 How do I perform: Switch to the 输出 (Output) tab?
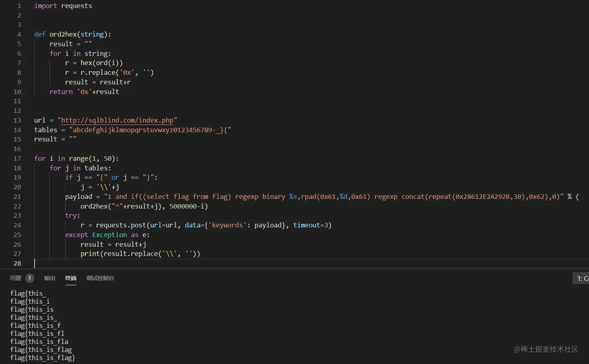pos(49,278)
